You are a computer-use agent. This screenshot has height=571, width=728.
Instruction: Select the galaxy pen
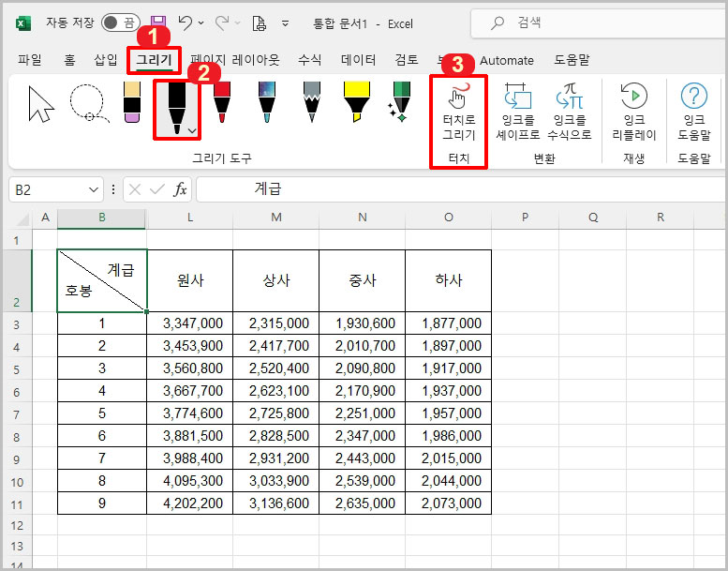266,103
